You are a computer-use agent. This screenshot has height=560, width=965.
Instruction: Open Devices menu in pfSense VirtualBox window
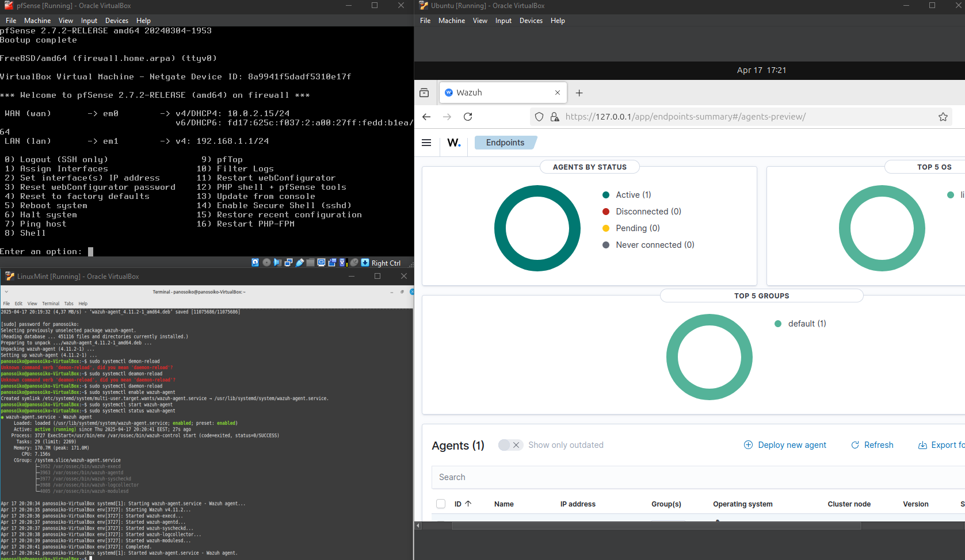click(117, 21)
